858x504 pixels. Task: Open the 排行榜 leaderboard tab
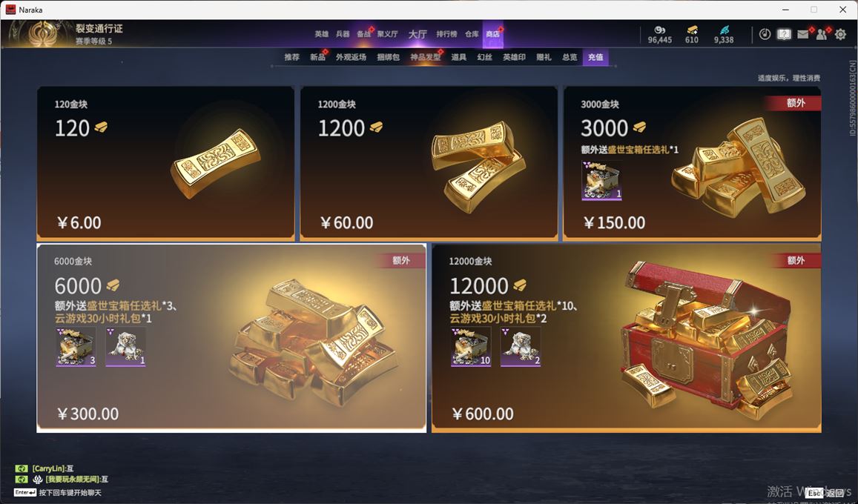(x=446, y=34)
